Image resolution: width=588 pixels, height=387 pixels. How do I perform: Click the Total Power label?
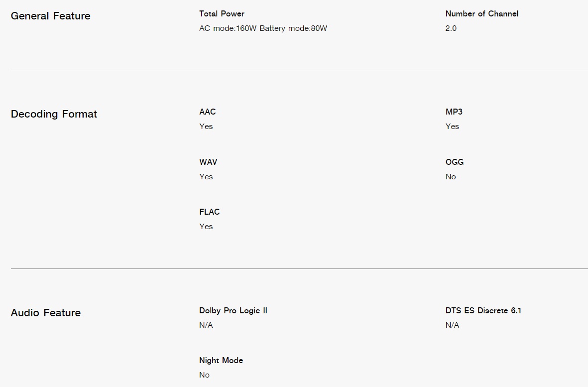[222, 13]
